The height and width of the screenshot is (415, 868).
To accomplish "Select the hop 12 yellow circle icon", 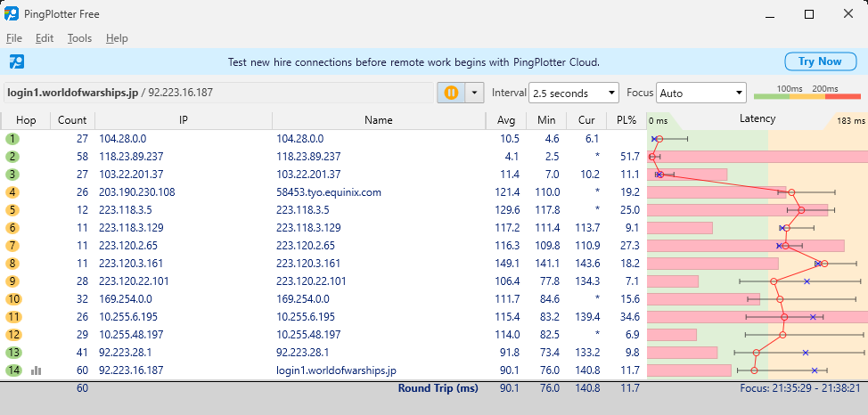I will pos(13,335).
